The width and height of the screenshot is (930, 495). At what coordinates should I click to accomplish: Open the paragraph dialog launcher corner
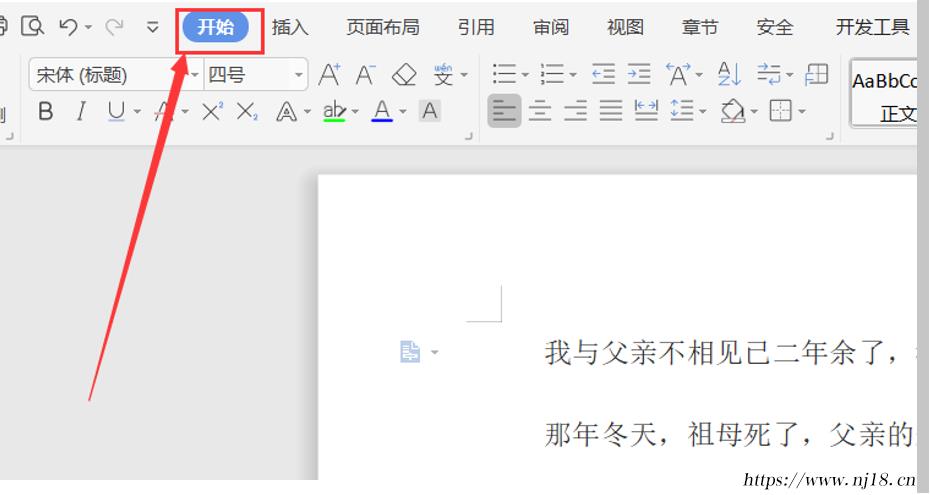[830, 136]
